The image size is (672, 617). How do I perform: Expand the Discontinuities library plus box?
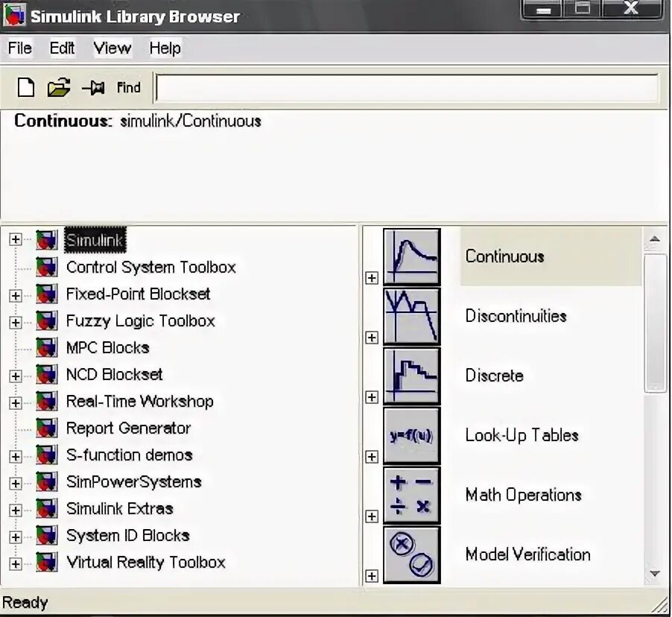tap(372, 338)
